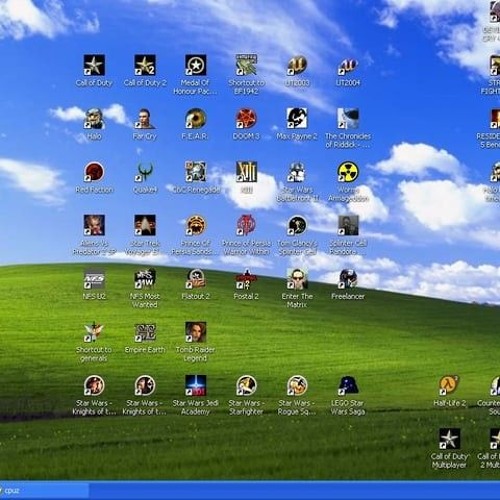This screenshot has height=500, width=500.
Task: Click Tom Clancy's Splinter Cell icon
Action: (297, 225)
